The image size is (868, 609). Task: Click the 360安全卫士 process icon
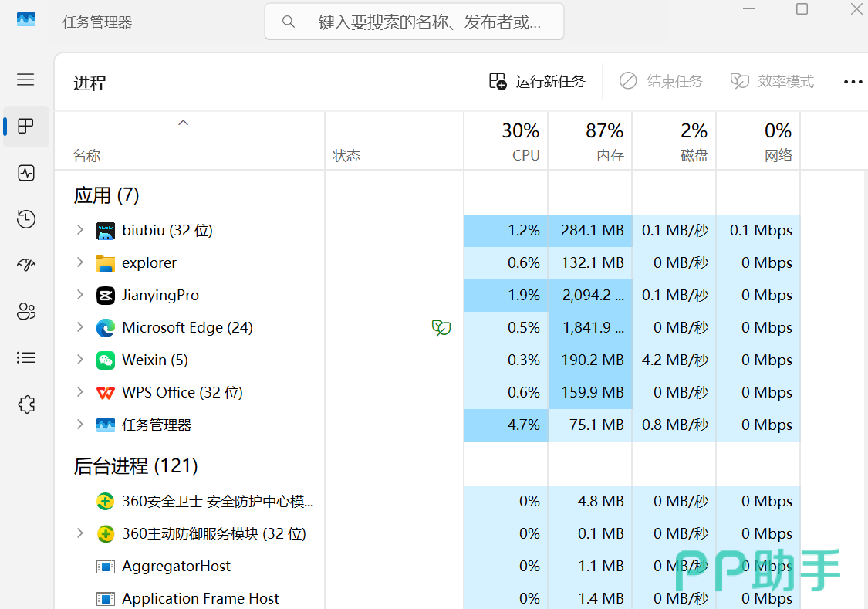pos(105,502)
